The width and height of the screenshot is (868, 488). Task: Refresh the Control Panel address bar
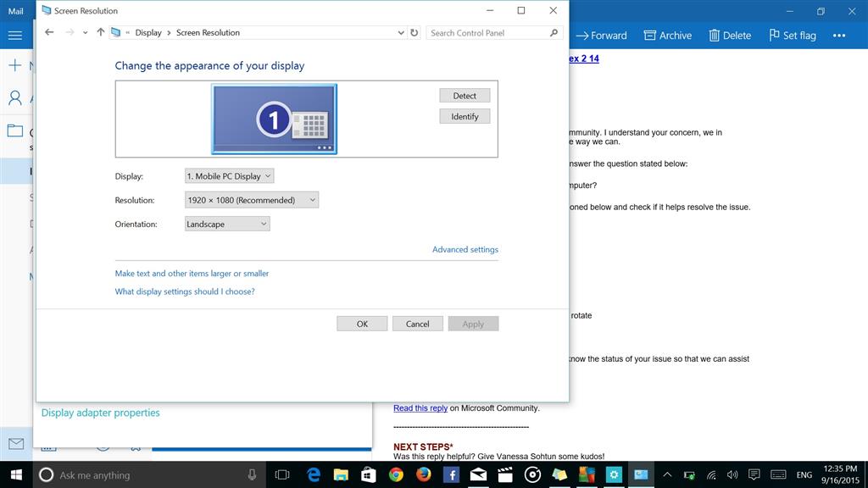point(414,32)
